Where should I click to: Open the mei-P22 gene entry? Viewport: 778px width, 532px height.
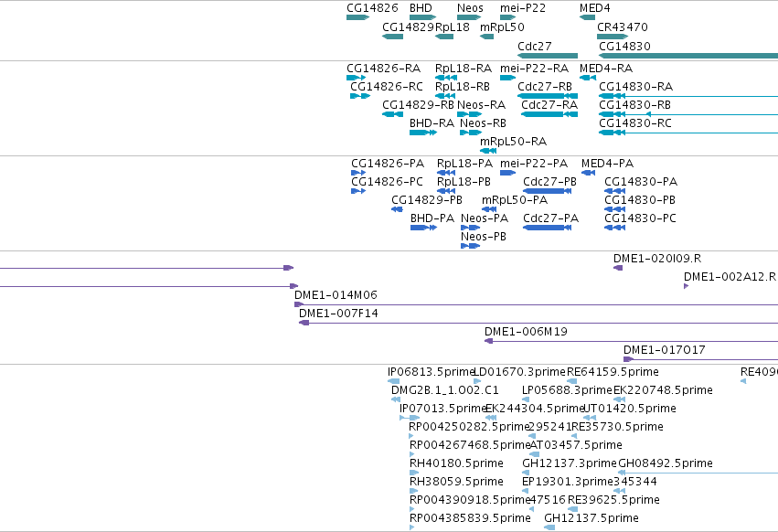point(522,8)
